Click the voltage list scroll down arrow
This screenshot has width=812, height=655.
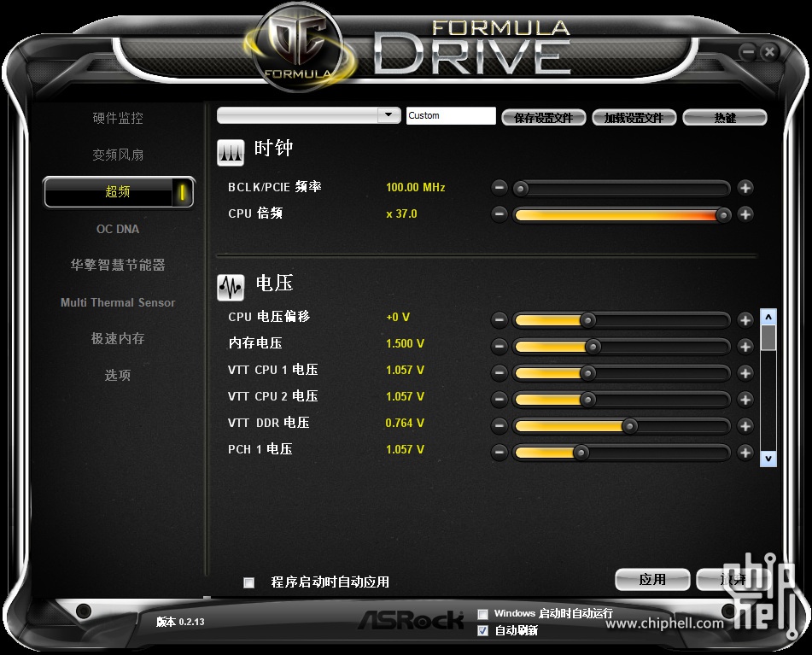click(768, 459)
